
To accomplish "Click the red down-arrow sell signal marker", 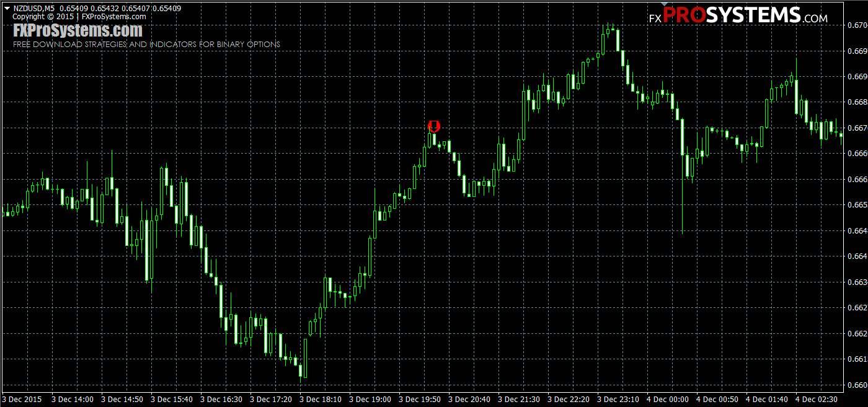I will 434,126.
